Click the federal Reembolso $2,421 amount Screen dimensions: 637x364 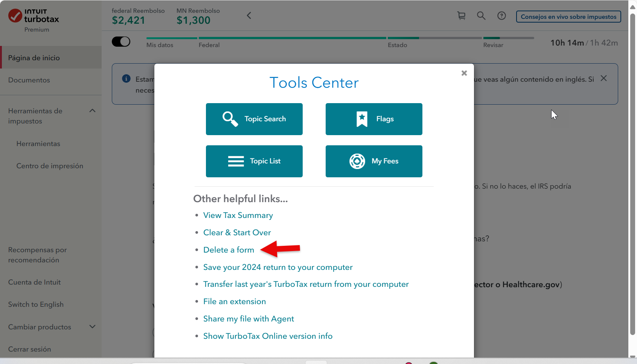[x=128, y=20]
